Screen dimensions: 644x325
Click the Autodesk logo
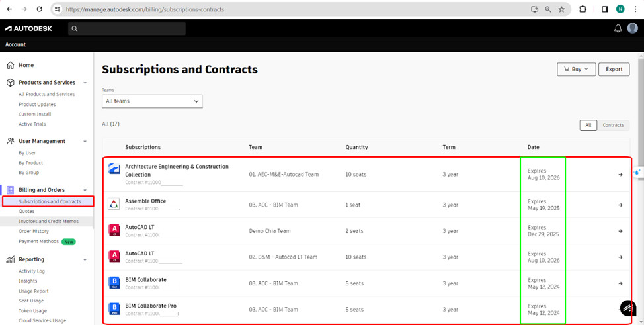click(x=28, y=28)
